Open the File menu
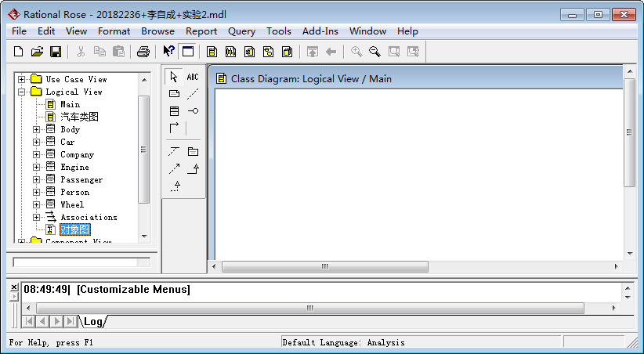The height and width of the screenshot is (354, 644). tap(20, 31)
